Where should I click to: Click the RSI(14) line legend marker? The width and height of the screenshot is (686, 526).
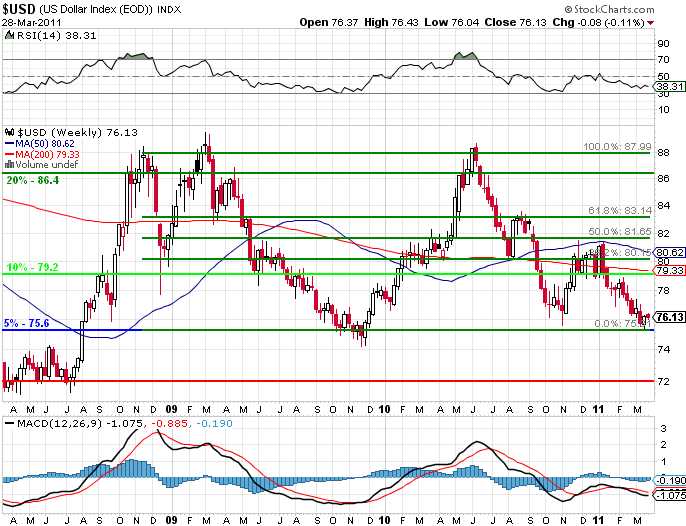pyautogui.click(x=9, y=35)
